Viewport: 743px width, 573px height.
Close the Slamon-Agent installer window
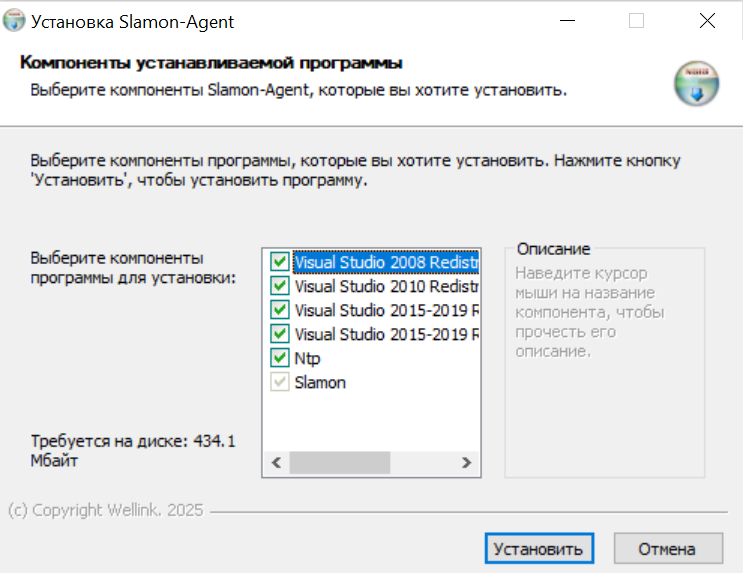tap(707, 20)
